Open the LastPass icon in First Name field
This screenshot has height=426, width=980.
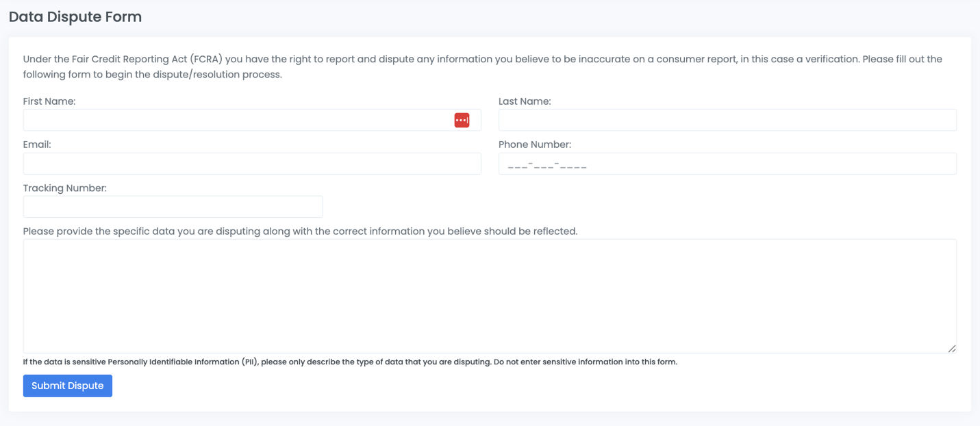point(462,119)
